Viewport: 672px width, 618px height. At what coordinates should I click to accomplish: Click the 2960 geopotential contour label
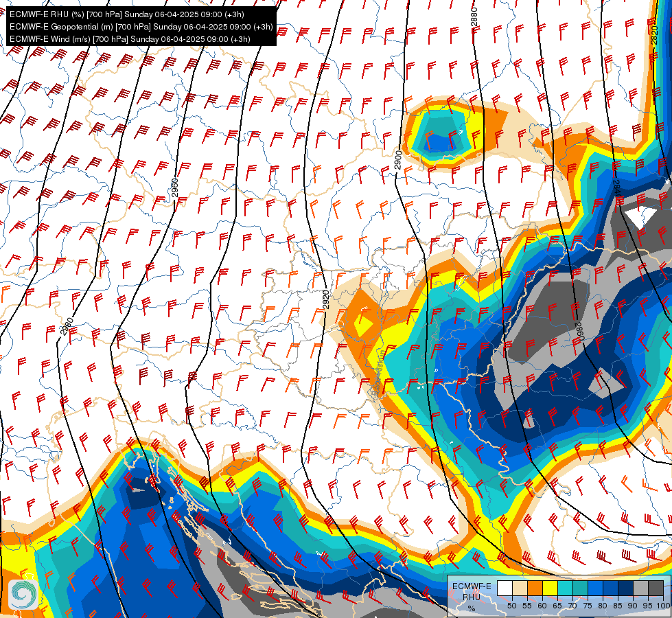point(174,187)
